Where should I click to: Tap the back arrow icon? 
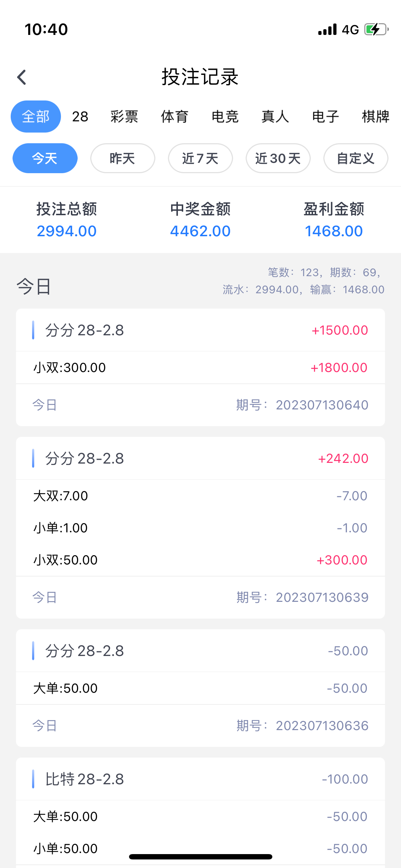click(22, 77)
